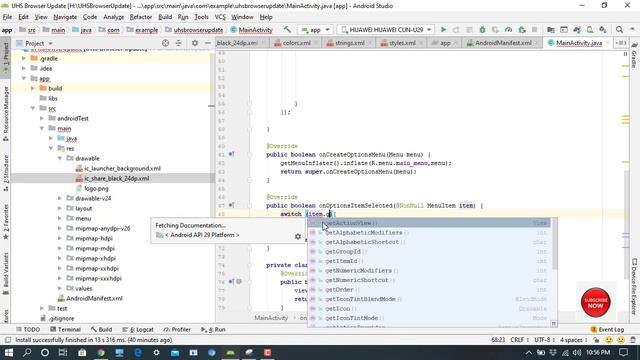The image size is (640, 360).
Task: Toggle Build Variants side panel
Action: [6, 273]
